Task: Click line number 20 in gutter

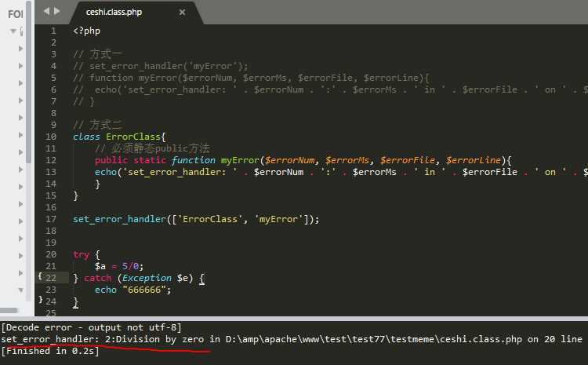Action: (x=51, y=254)
